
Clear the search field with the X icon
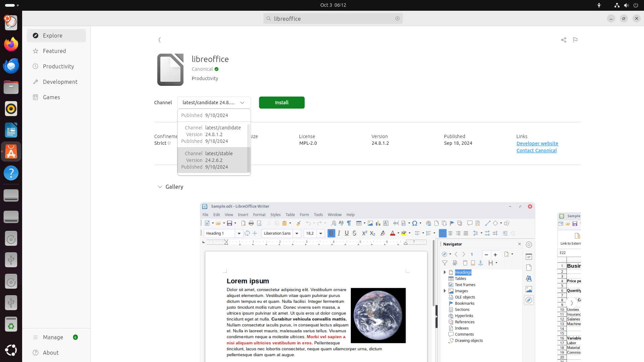[x=397, y=18]
